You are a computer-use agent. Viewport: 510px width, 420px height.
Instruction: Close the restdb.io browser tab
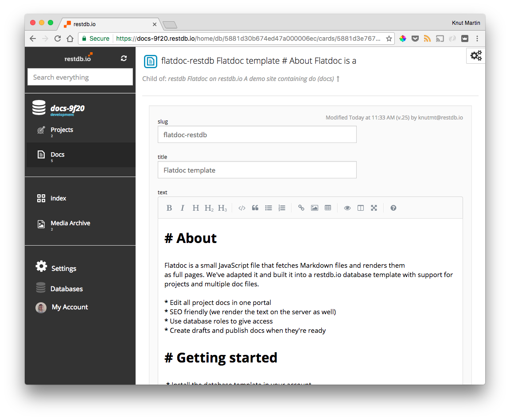(155, 24)
